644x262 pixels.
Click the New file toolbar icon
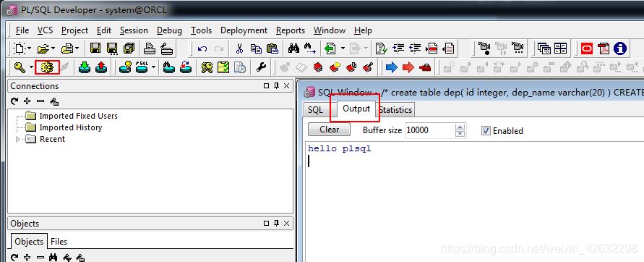tap(19, 48)
